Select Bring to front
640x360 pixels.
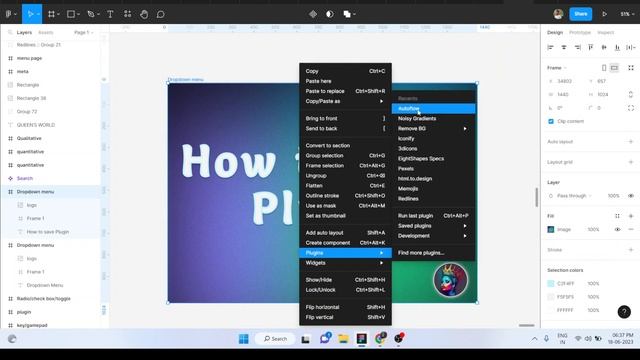tap(345, 118)
